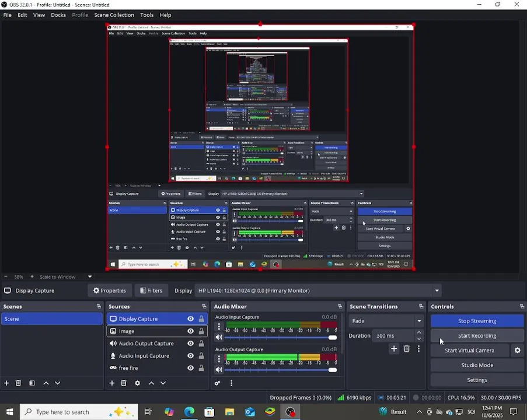Viewport: 527px width, 420px height.
Task: Select Scene in the Scenes list
Action: click(x=52, y=319)
